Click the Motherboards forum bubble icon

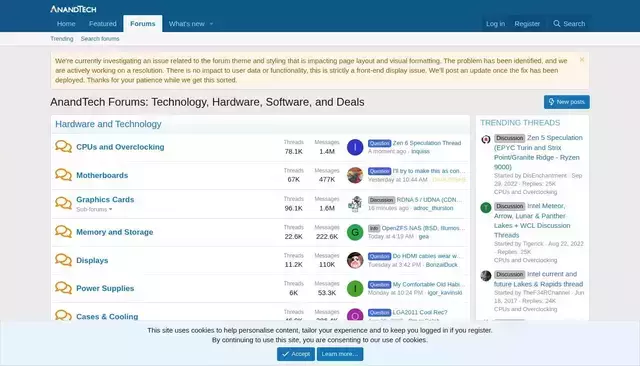click(63, 175)
